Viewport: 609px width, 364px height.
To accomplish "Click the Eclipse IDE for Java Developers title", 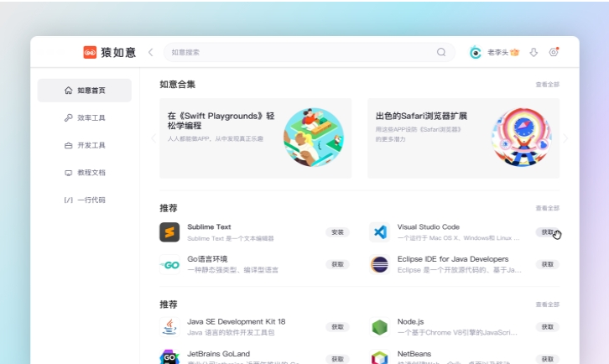I will point(453,259).
